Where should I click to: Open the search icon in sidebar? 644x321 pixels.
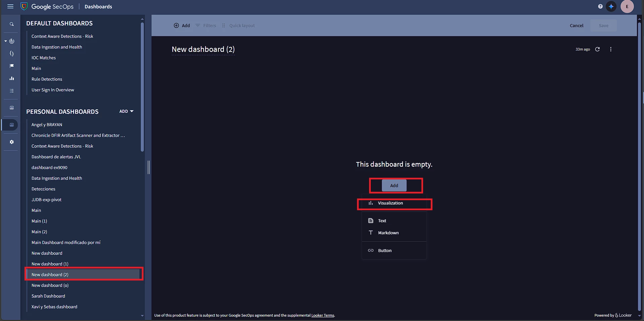(12, 24)
